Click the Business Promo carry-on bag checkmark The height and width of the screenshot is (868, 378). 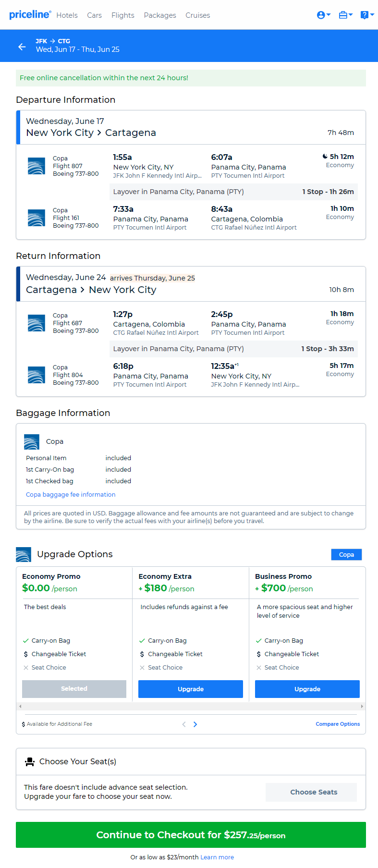click(259, 641)
